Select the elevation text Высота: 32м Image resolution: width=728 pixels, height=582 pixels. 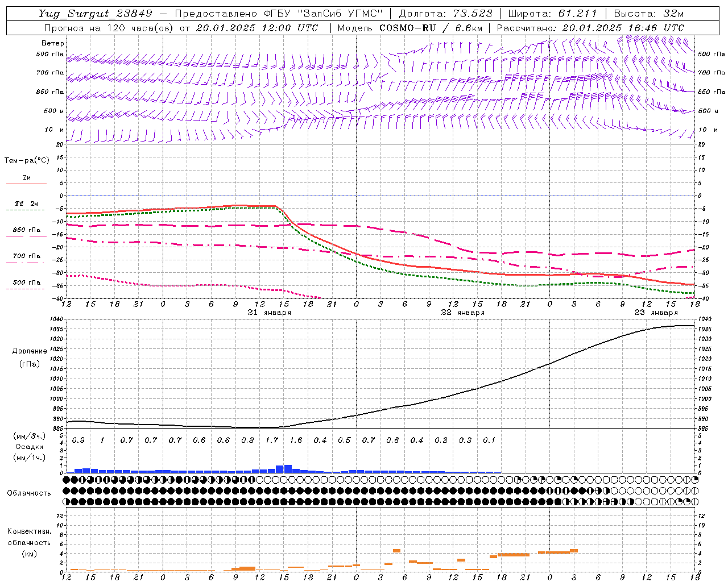click(649, 14)
